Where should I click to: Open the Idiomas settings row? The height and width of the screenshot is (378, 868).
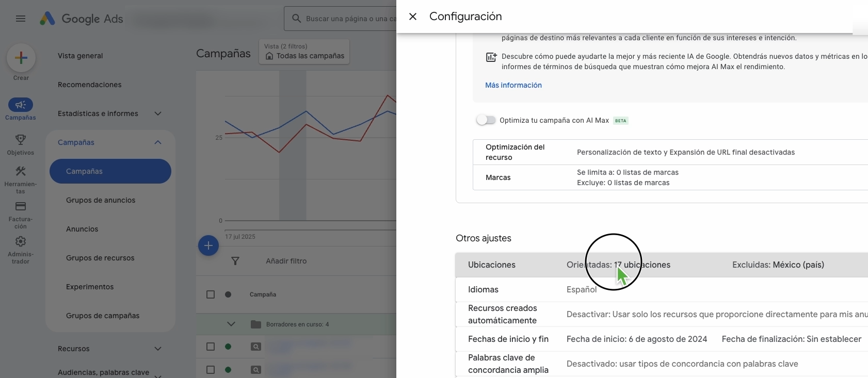[x=662, y=290]
